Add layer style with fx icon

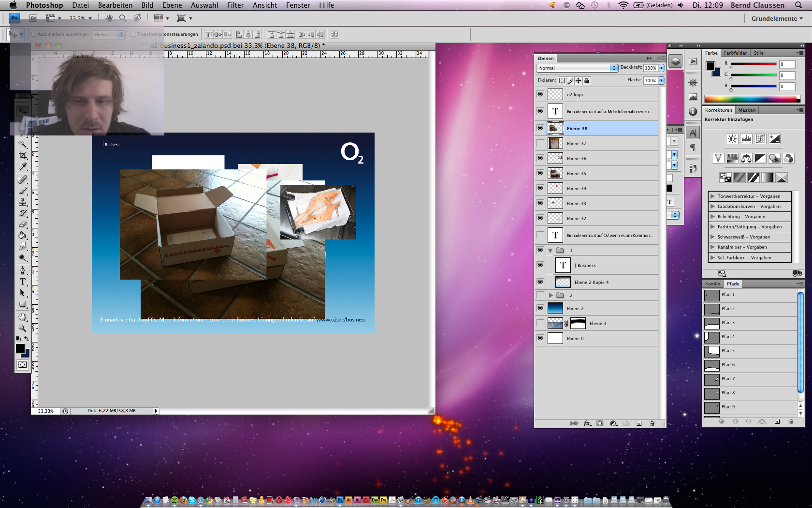pyautogui.click(x=587, y=423)
